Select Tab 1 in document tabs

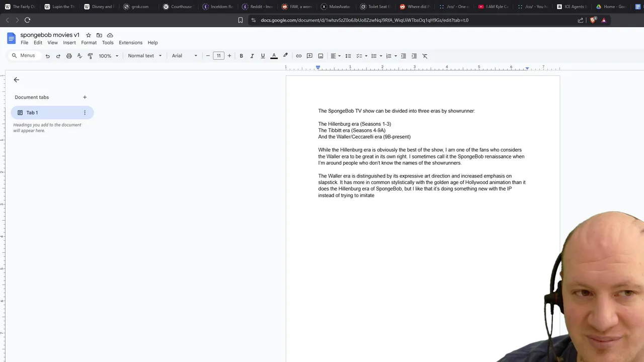tap(52, 113)
